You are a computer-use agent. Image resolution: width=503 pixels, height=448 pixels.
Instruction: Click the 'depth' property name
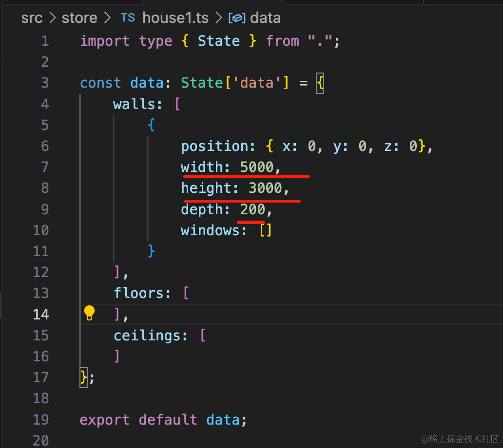tap(202, 209)
